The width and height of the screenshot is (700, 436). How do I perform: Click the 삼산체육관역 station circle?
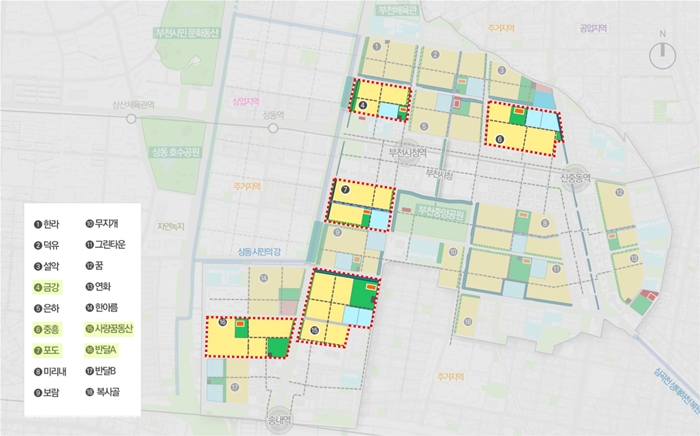[x=131, y=119]
